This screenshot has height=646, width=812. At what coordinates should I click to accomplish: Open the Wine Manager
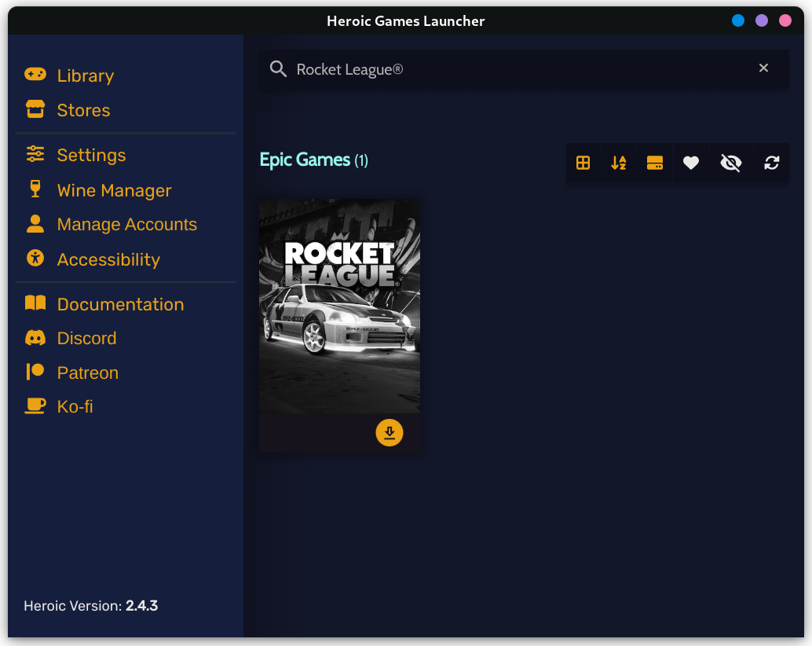[114, 190]
